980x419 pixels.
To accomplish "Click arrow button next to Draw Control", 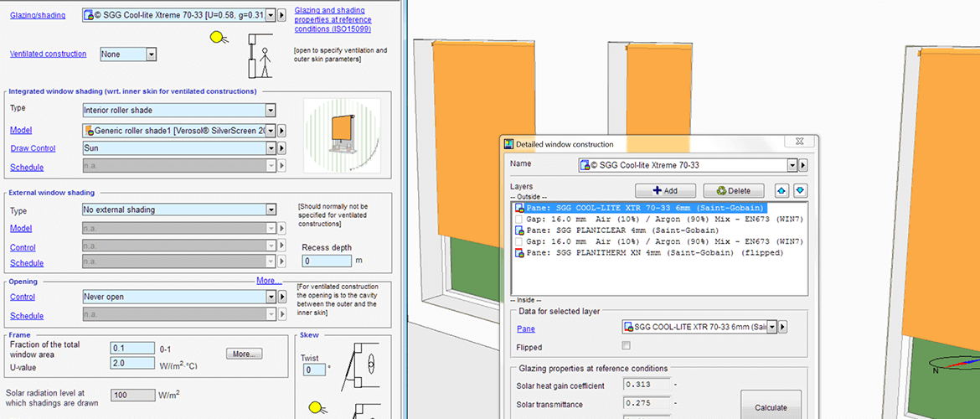I will coord(281,147).
